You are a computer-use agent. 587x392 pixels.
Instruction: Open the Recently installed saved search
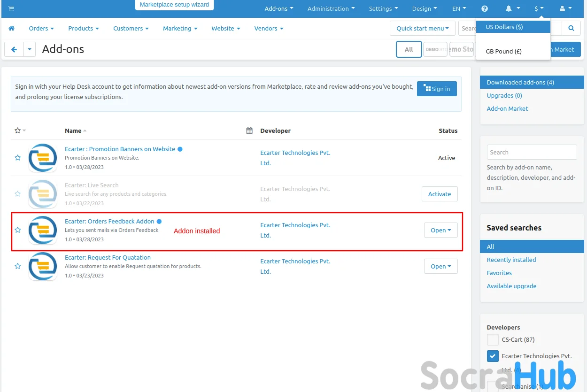[511, 260]
